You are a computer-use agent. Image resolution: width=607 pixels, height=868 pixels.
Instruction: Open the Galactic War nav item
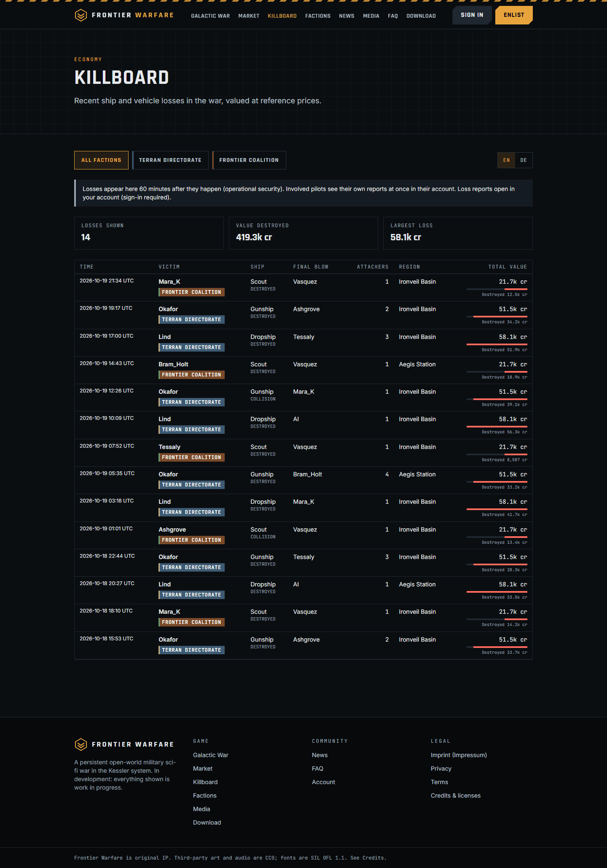click(x=210, y=16)
